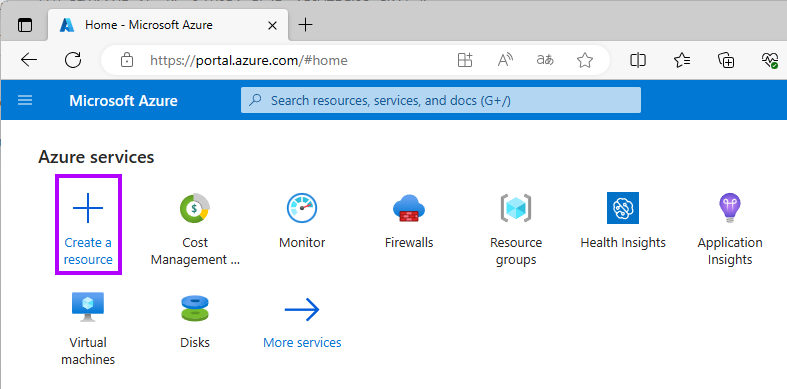Open Cost Management service icon
Image resolution: width=787 pixels, height=389 pixels.
pos(195,208)
